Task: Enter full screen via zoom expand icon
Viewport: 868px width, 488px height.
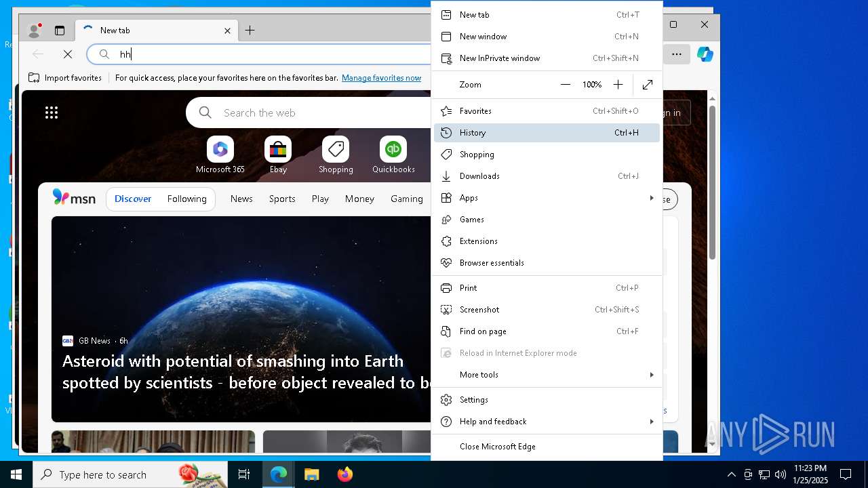Action: pos(648,85)
